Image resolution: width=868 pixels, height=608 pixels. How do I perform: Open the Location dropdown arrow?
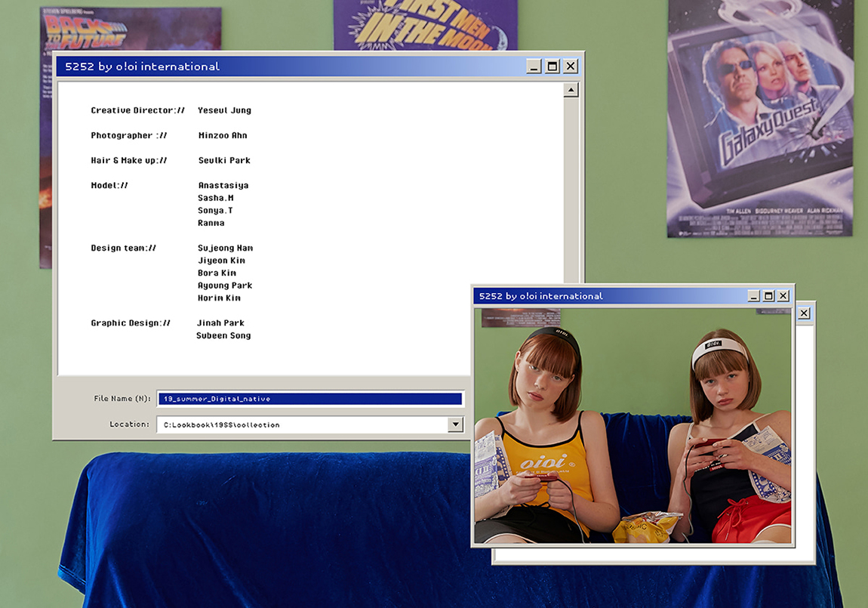coord(455,424)
